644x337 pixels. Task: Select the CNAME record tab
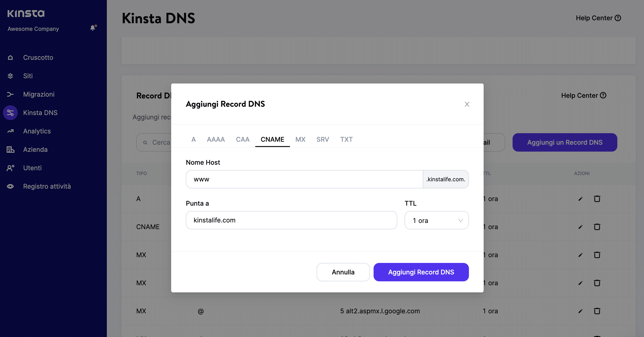point(272,139)
